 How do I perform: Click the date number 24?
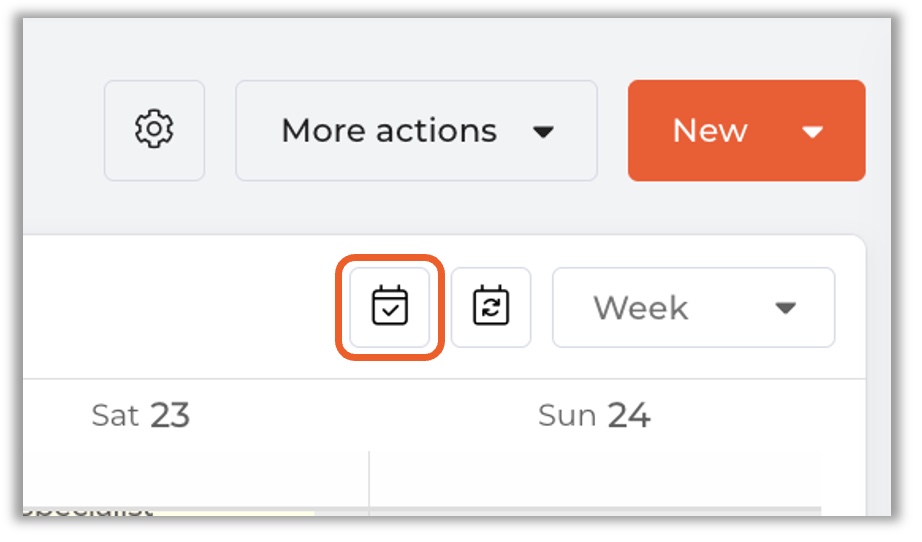pyautogui.click(x=628, y=415)
